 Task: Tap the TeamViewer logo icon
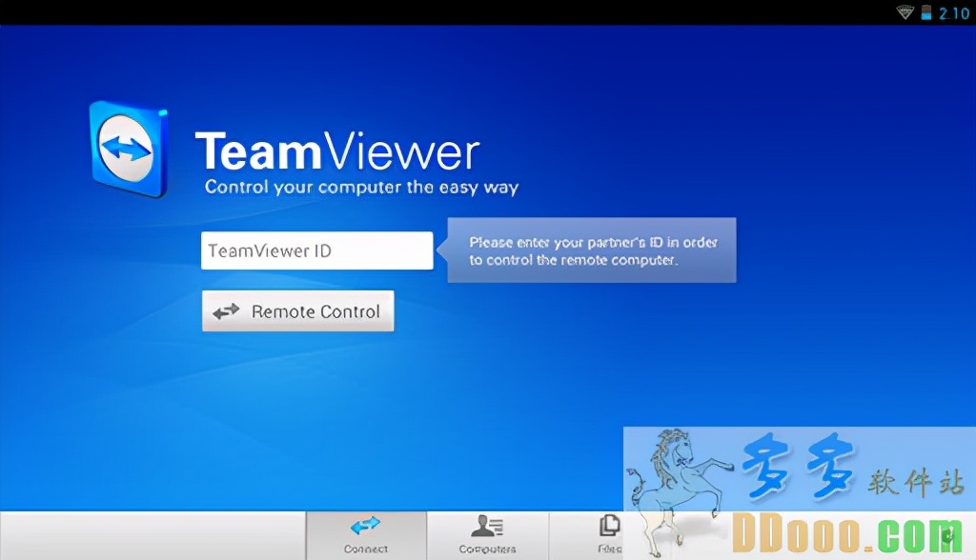129,148
